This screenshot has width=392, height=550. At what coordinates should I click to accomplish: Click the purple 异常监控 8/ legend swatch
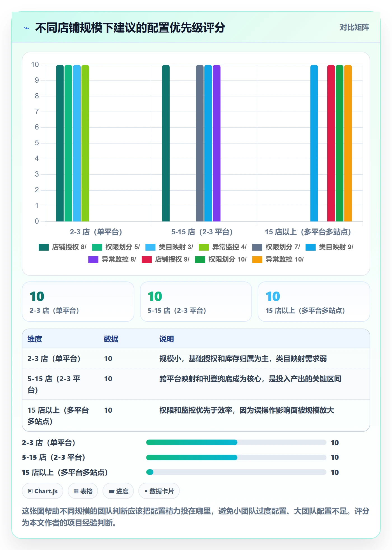coord(93,260)
